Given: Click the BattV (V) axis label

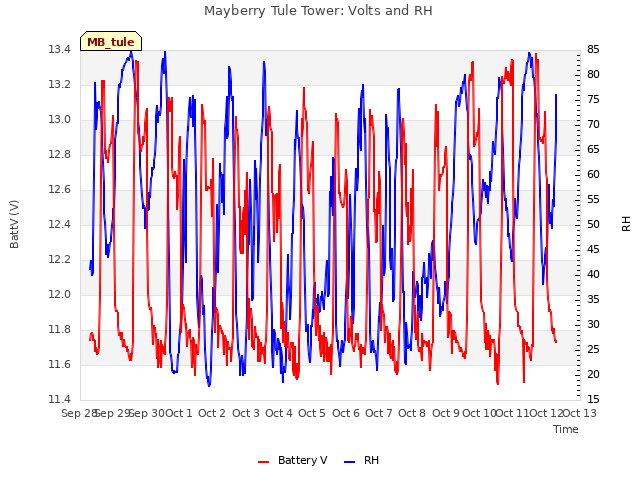Looking at the screenshot, I should (x=14, y=224).
